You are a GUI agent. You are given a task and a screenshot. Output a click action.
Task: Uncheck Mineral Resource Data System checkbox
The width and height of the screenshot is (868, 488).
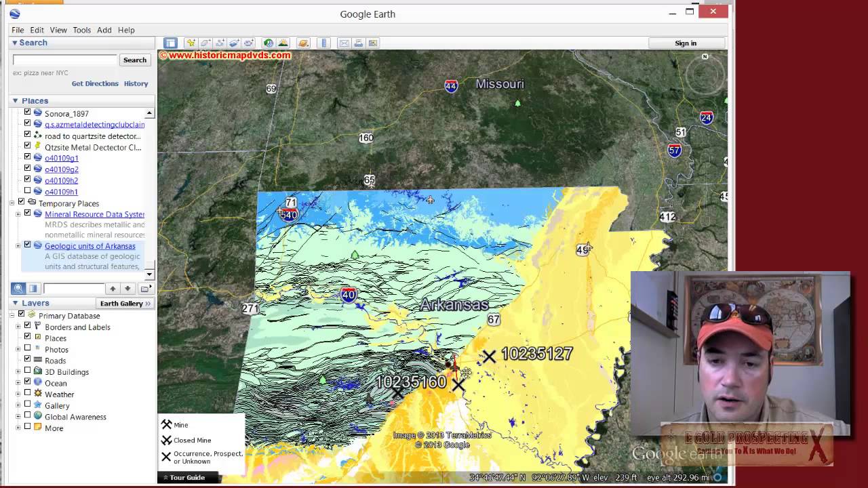coord(27,213)
